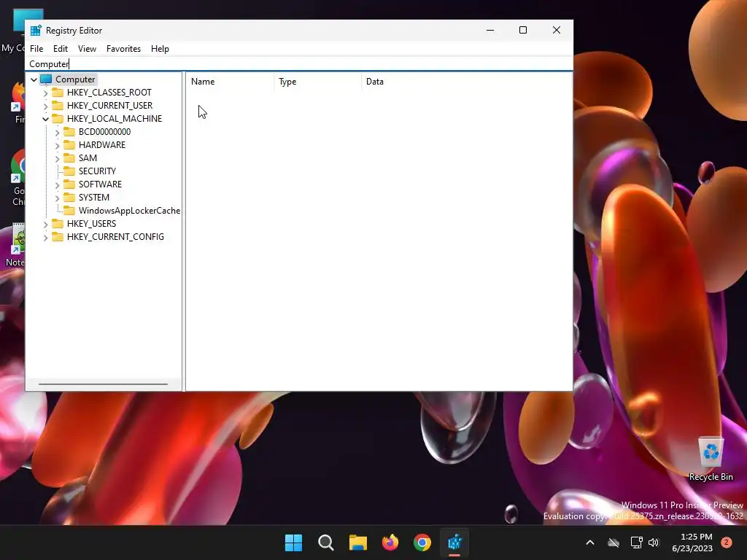This screenshot has height=560, width=747.
Task: Expand the HARDWARE key chevron
Action: click(57, 145)
